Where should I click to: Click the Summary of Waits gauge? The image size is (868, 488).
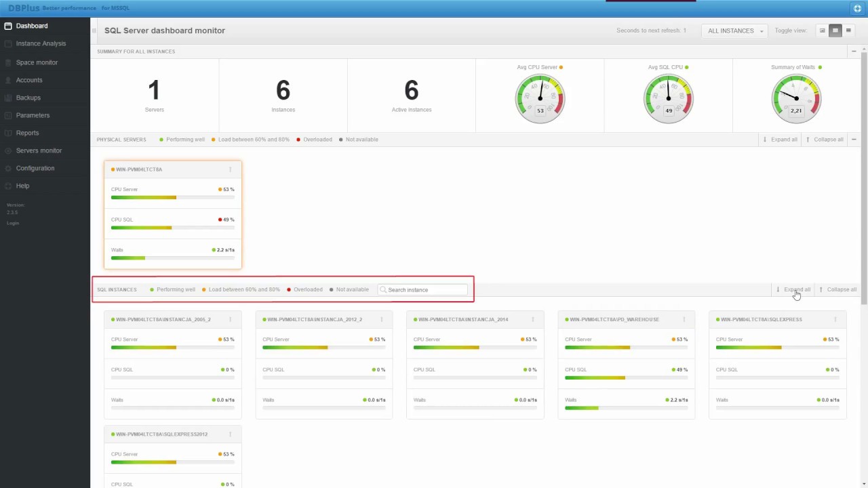point(796,99)
